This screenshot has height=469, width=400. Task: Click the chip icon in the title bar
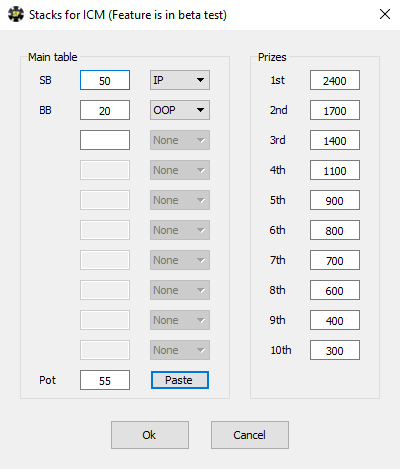[x=16, y=15]
